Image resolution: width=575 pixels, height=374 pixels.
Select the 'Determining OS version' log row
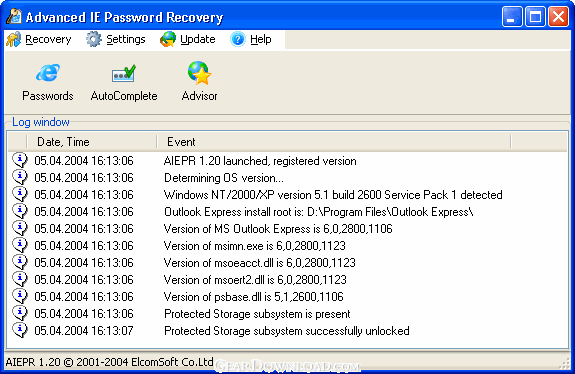tap(288, 178)
